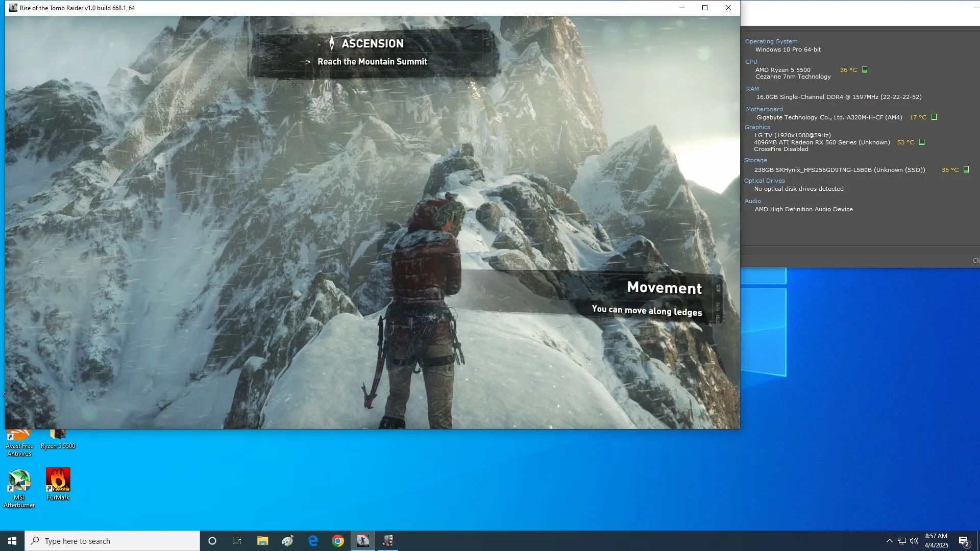Open the MSI Afterburner desktop shortcut
Viewport: 980px width, 551px height.
click(x=19, y=488)
